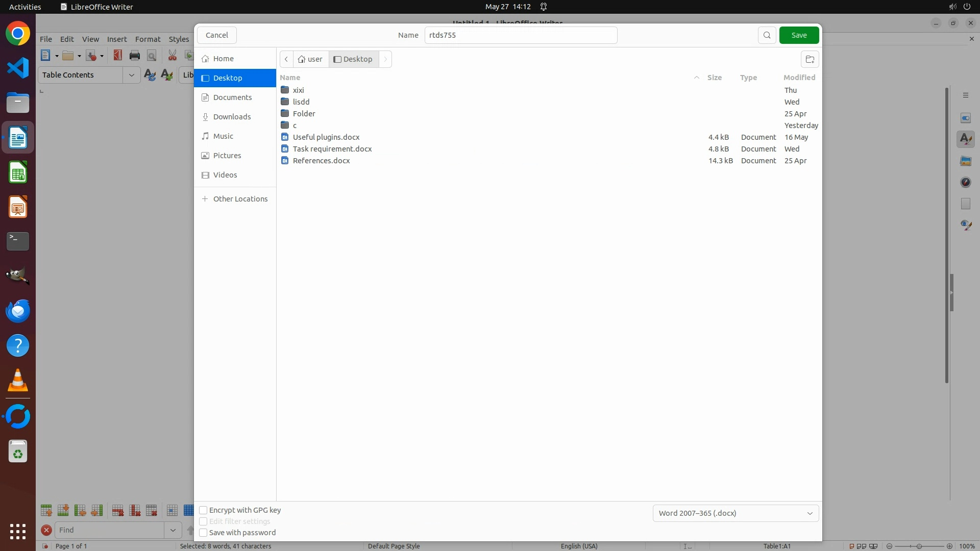Viewport: 980px width, 551px height.
Task: Open the Format menu
Action: [x=148, y=39]
